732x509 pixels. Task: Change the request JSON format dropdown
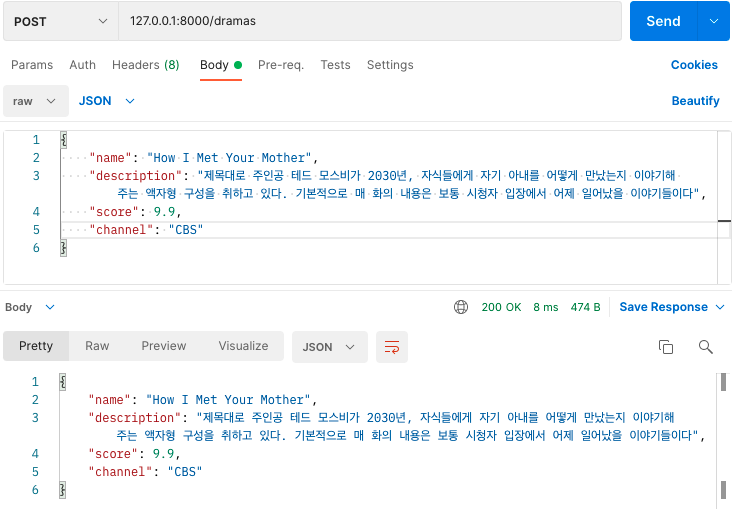click(106, 101)
